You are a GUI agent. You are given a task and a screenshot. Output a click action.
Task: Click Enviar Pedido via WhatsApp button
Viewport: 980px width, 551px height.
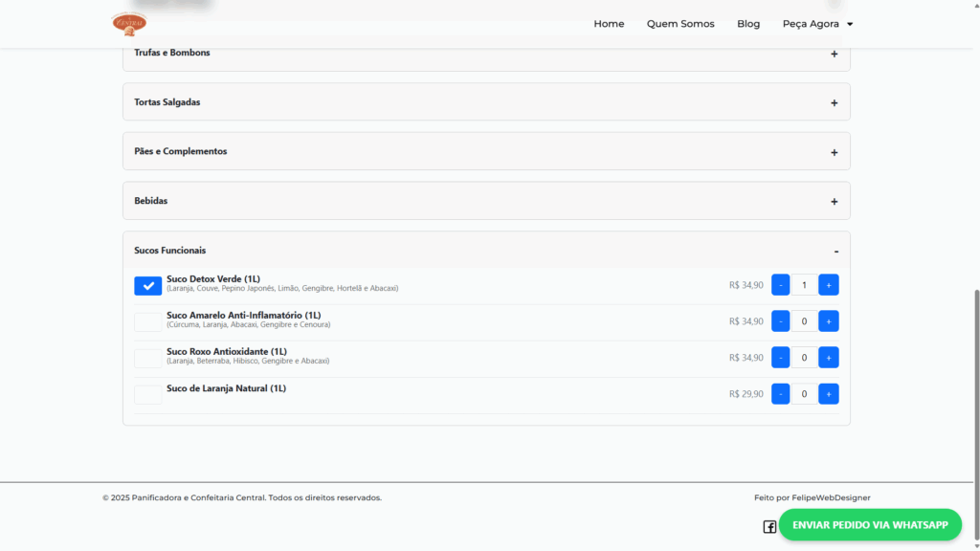tap(870, 525)
